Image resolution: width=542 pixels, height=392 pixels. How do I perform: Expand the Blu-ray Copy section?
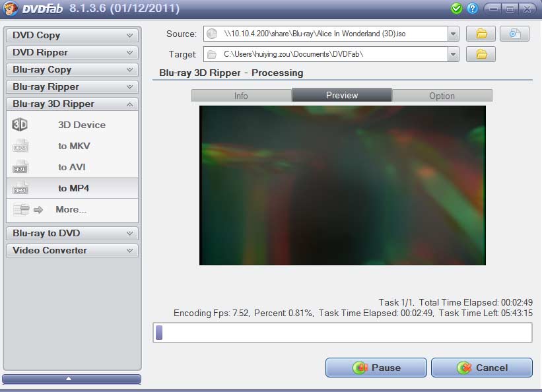pyautogui.click(x=72, y=69)
